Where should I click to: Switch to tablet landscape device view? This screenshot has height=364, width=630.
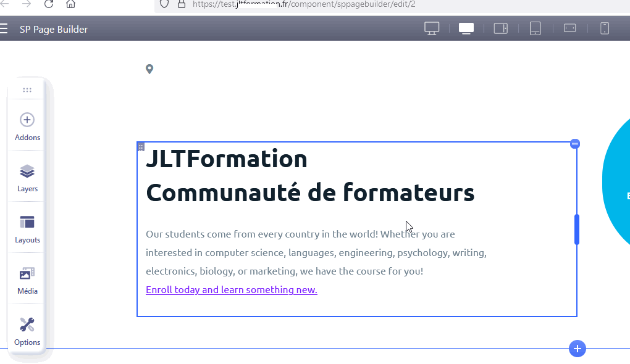[x=501, y=28]
